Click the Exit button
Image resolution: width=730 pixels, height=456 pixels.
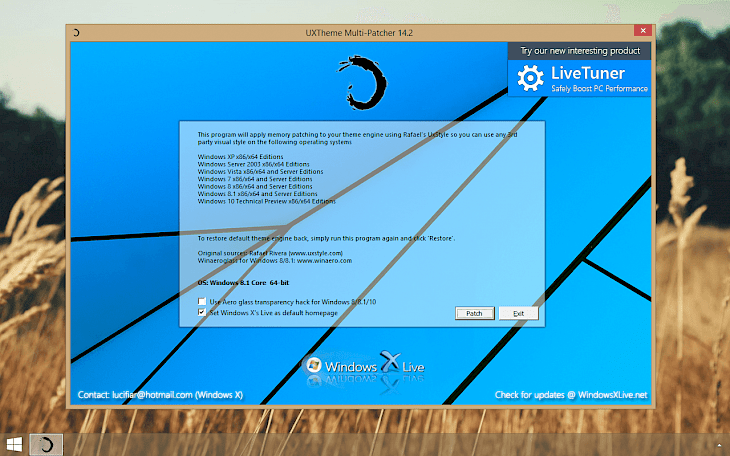click(x=519, y=313)
